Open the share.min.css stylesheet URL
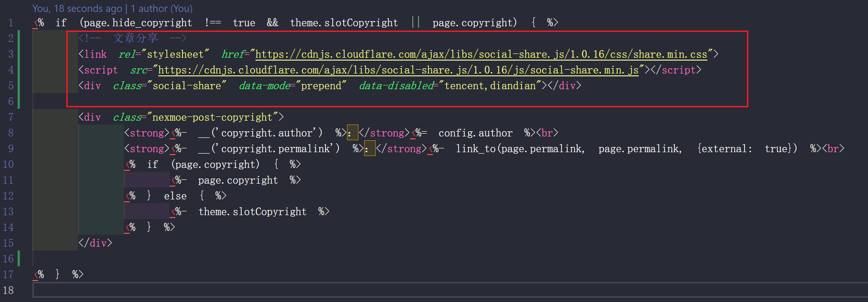This screenshot has height=302, width=868. pyautogui.click(x=481, y=54)
